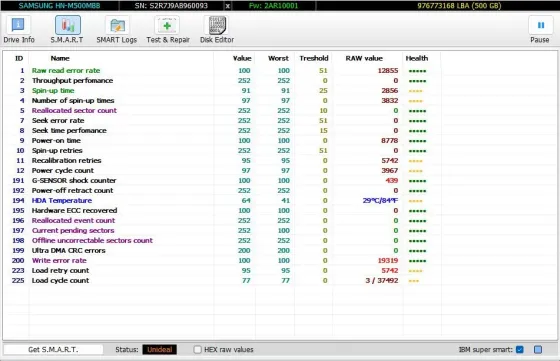
Task: Click the Get S.M.A.R.T. button
Action: pos(53,349)
